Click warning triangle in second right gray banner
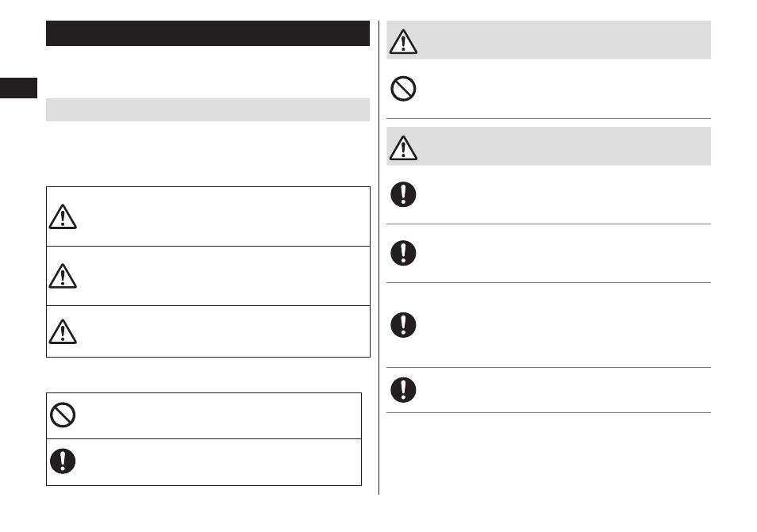This screenshot has height=532, width=757. (403, 147)
